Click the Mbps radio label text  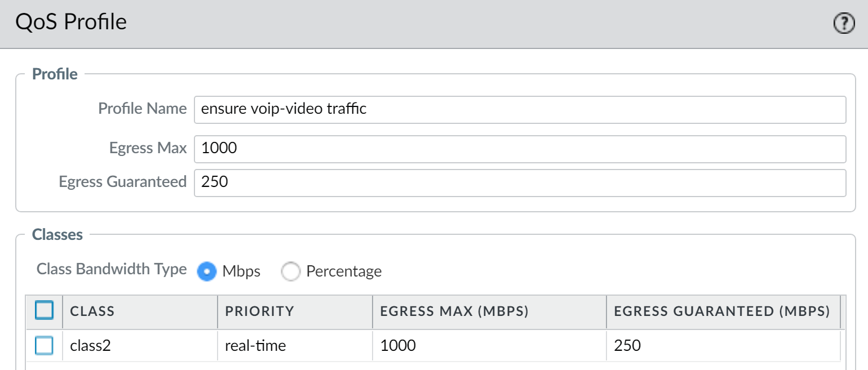click(241, 271)
